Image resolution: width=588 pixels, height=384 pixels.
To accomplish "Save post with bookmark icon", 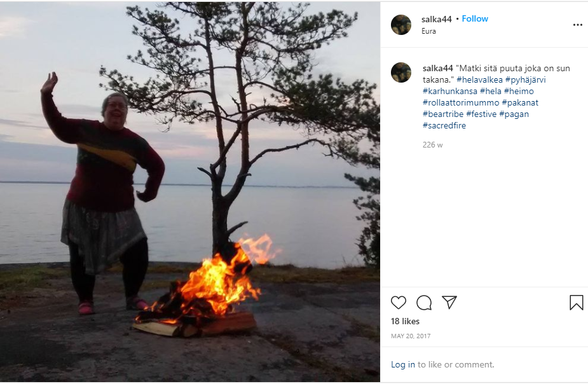I will tap(577, 303).
